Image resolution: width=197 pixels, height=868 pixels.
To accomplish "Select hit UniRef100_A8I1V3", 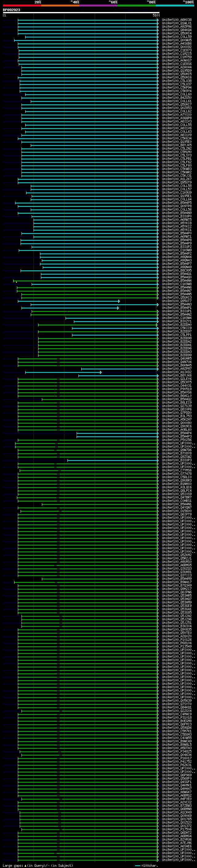I will tap(177, 121).
